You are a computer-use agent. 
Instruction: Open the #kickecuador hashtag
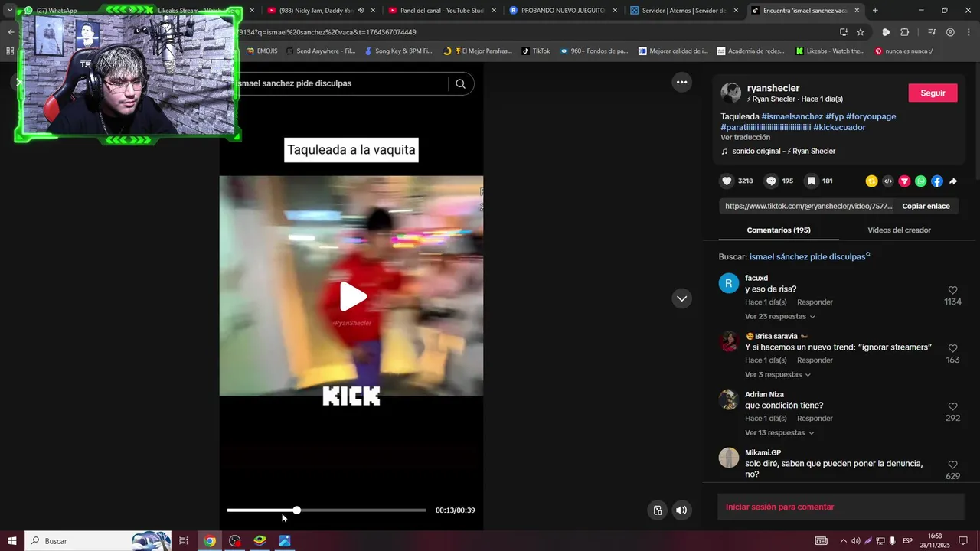pyautogui.click(x=839, y=127)
